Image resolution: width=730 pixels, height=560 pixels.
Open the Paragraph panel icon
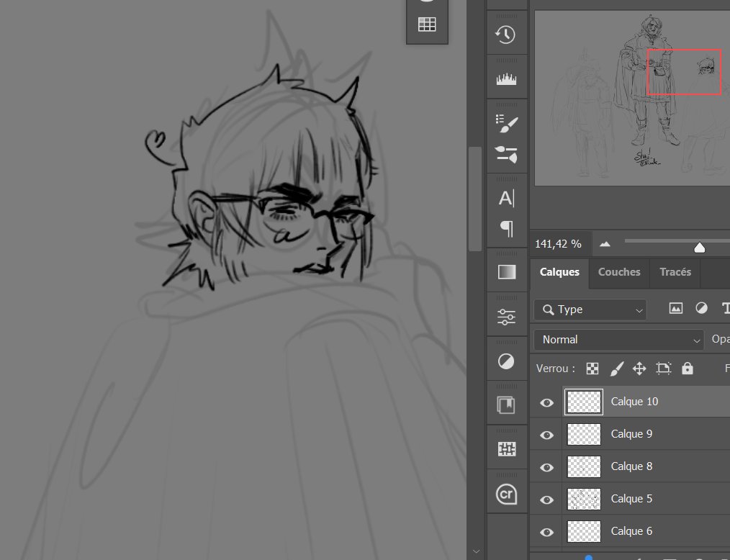[507, 229]
